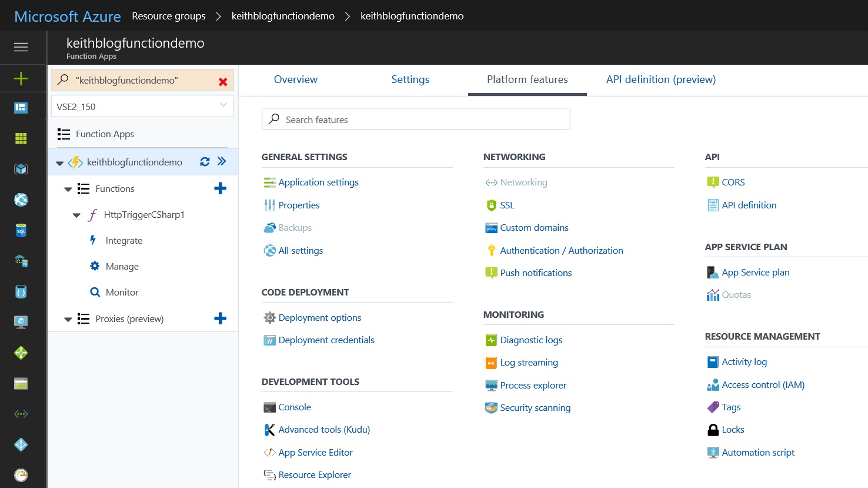Collapse the Functions tree node

pos(67,188)
